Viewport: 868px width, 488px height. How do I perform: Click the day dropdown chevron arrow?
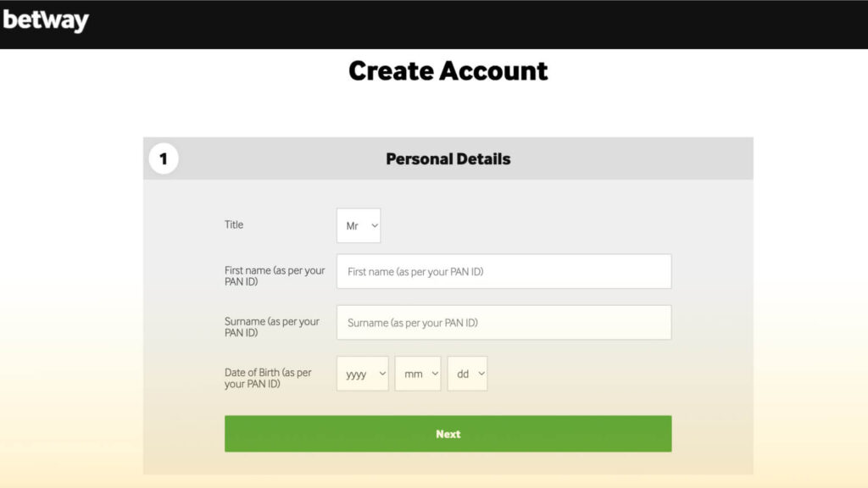pyautogui.click(x=481, y=374)
